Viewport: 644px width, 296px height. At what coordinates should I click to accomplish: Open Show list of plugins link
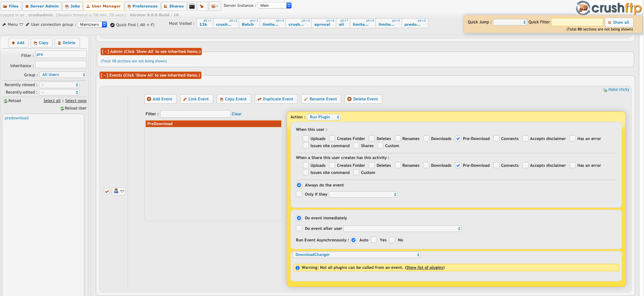425,268
